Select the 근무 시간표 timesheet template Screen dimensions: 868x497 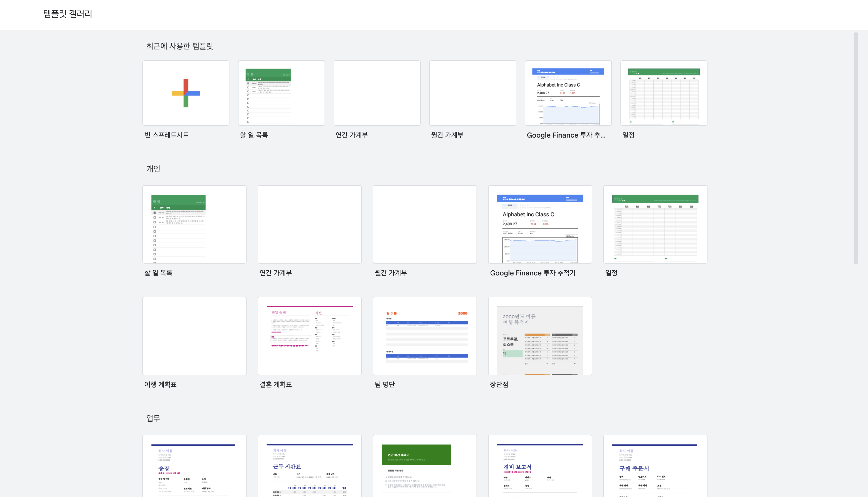coord(310,466)
